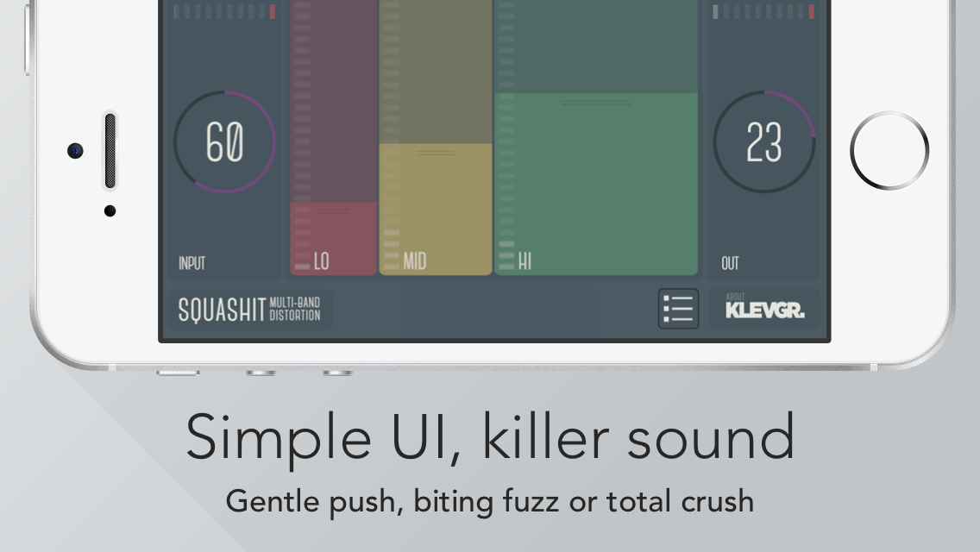The width and height of the screenshot is (980, 552).
Task: Tap the proximity sensor dot below the earpiece
Action: coord(110,210)
